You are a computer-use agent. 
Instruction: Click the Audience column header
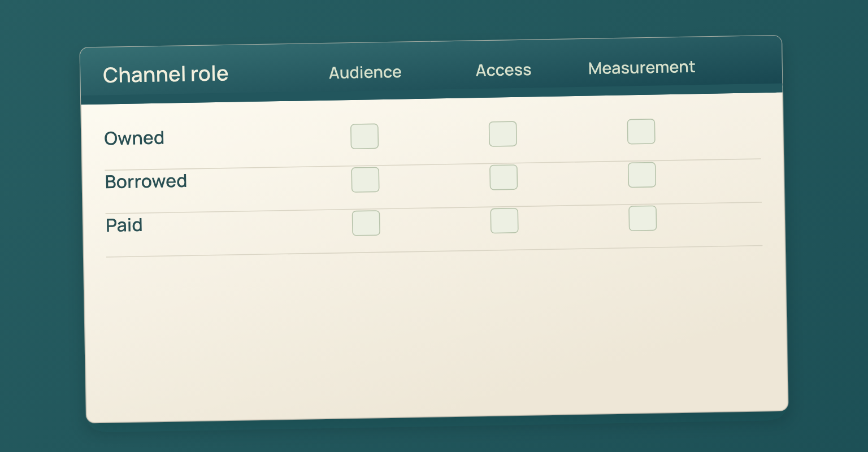(x=365, y=72)
